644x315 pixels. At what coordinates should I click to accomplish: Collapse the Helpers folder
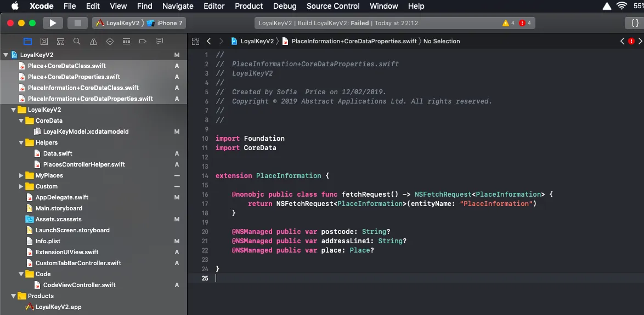21,143
